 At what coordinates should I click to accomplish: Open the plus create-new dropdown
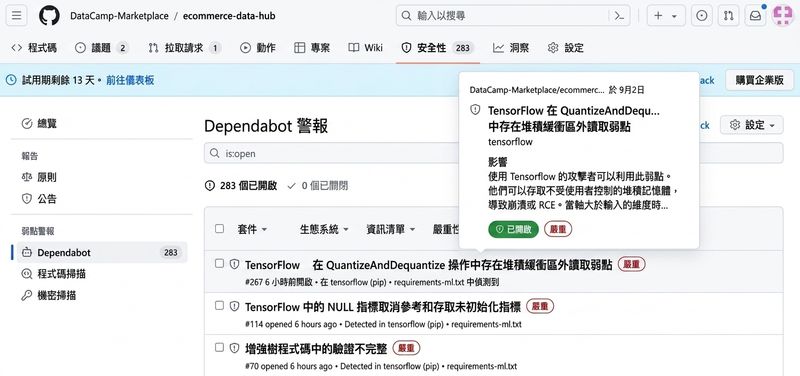(x=666, y=16)
